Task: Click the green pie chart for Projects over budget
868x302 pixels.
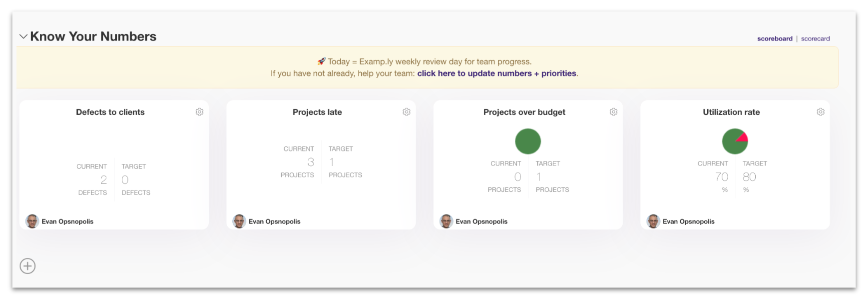Action: [528, 141]
